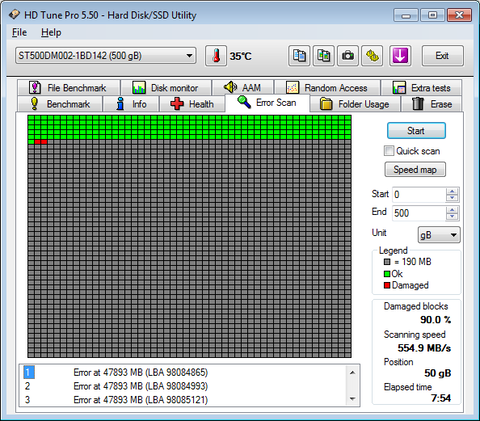Click the thermometer temperature icon
480x421 pixels.
click(216, 56)
